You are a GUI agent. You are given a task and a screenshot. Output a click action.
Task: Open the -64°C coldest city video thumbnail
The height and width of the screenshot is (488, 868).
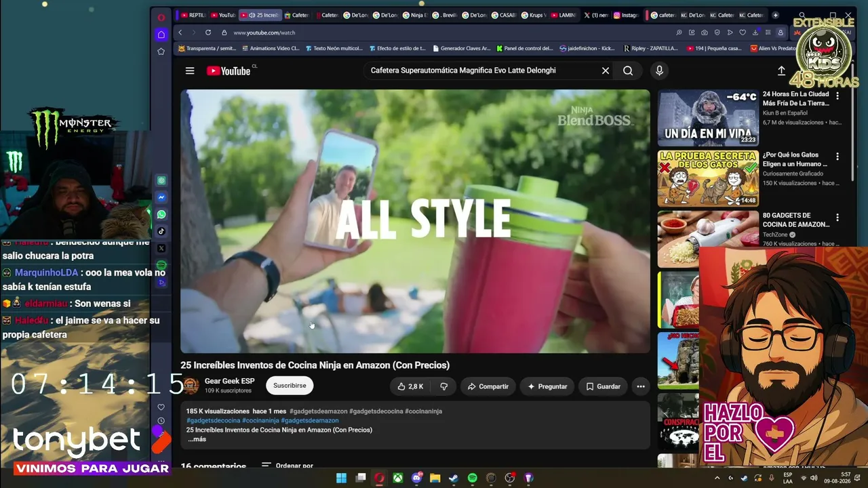[x=708, y=118]
